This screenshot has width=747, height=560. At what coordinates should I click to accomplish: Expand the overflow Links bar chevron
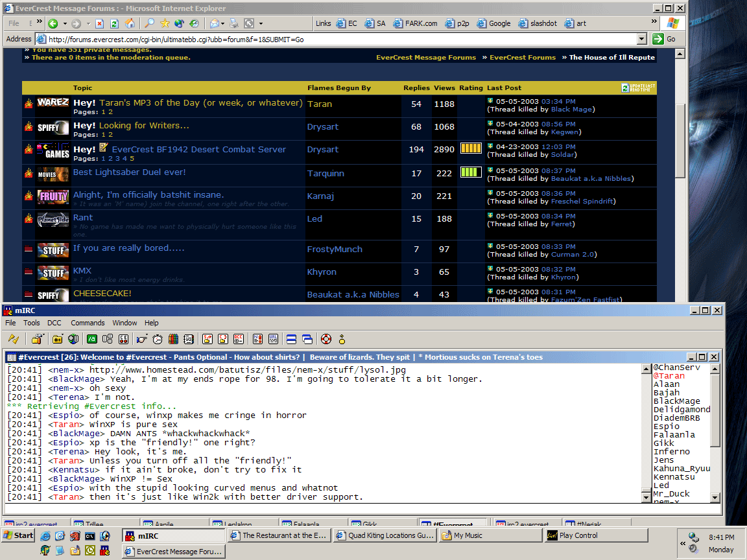pos(654,21)
